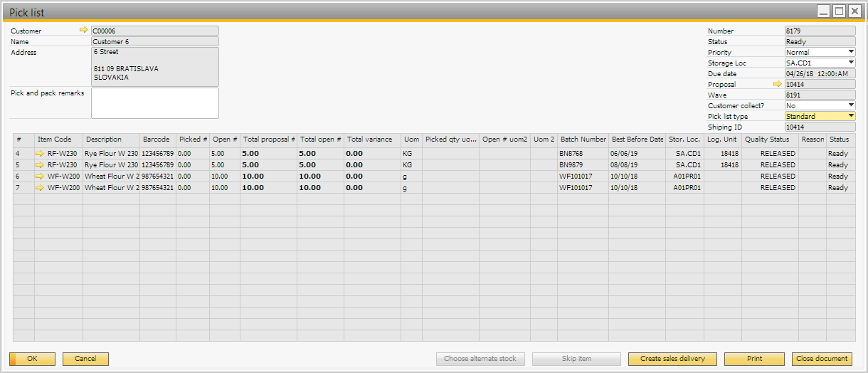Click link arrow for row 7 WF-W200

[x=40, y=188]
